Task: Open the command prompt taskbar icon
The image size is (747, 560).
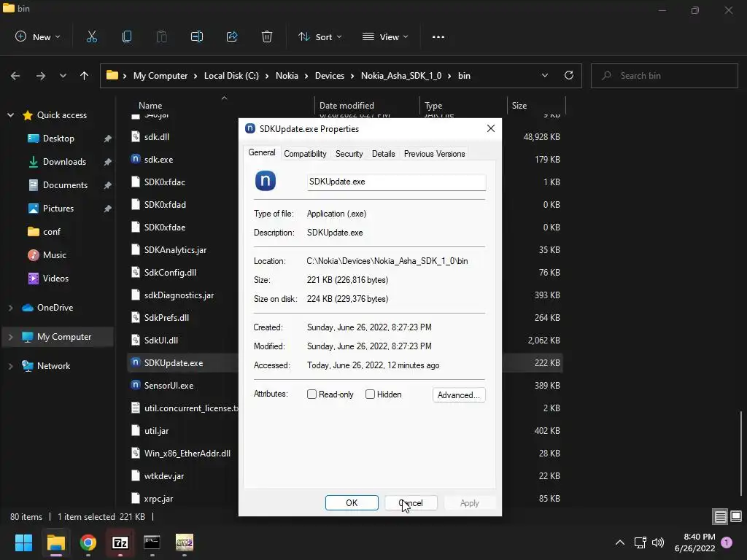Action: 152,542
